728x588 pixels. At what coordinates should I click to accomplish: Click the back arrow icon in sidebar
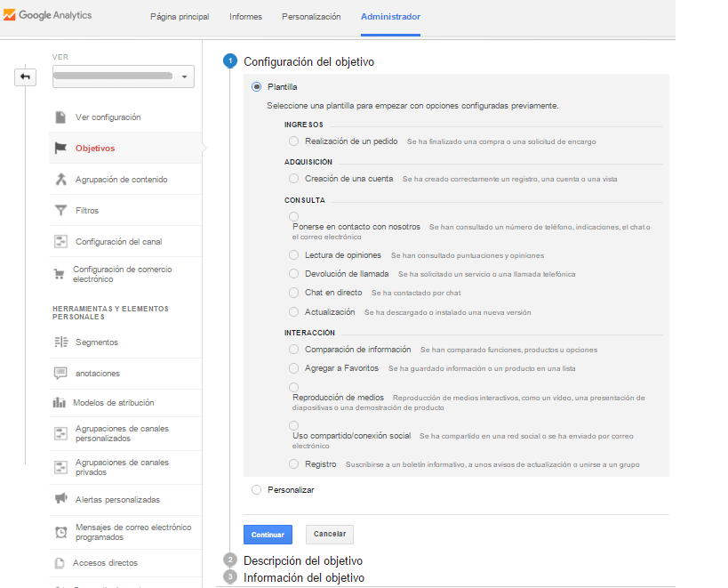pyautogui.click(x=25, y=77)
